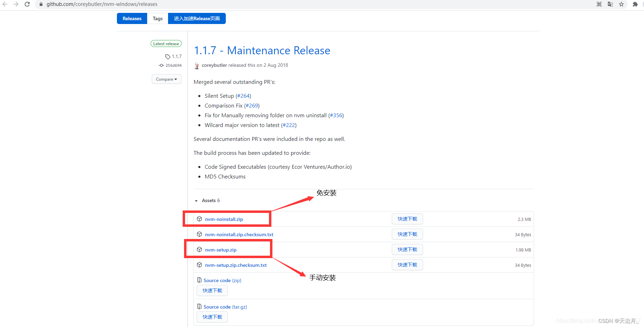Click the translate page icon

[610, 4]
